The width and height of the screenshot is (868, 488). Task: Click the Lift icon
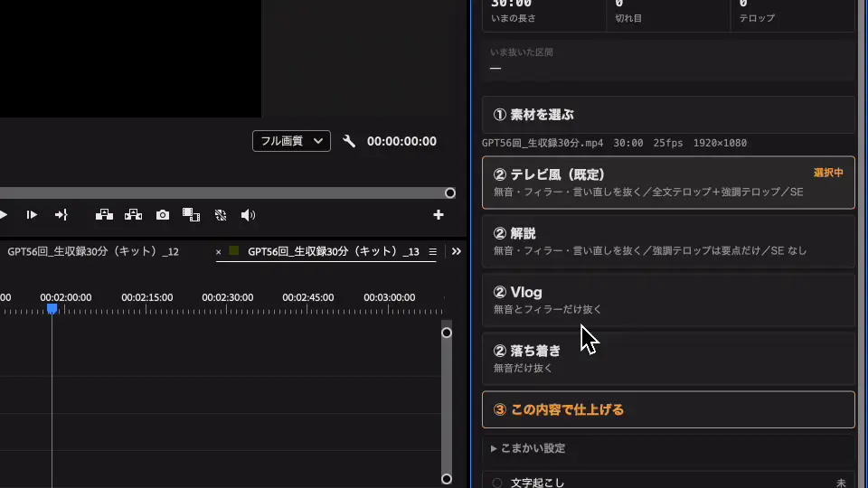[x=104, y=215]
